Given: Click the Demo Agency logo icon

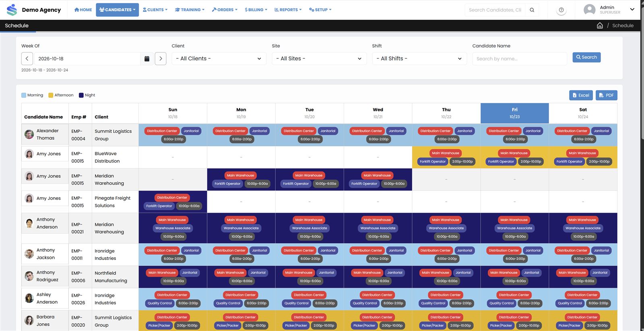Looking at the screenshot, I should click(x=12, y=10).
